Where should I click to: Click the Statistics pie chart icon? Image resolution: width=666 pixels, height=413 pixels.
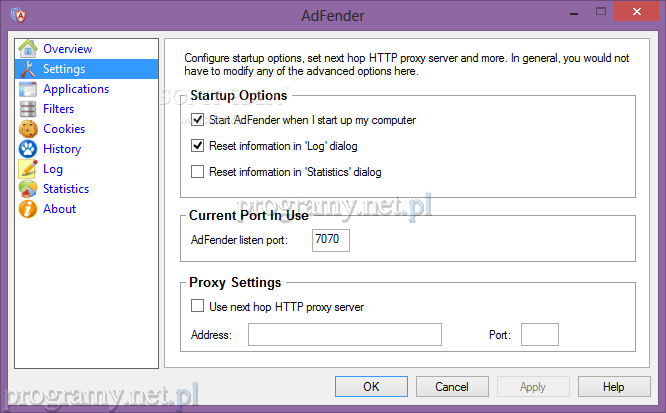27,189
